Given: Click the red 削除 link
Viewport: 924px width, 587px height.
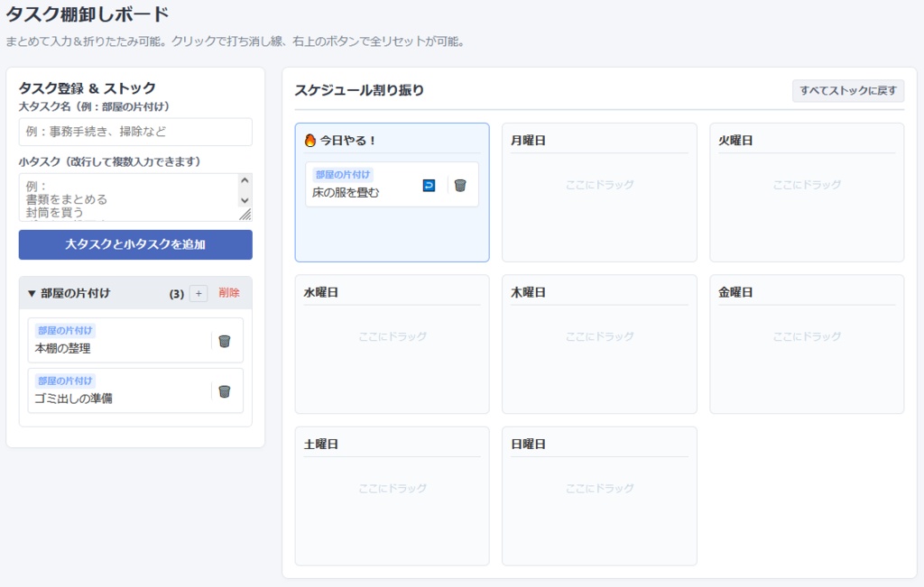Looking at the screenshot, I should pyautogui.click(x=229, y=293).
